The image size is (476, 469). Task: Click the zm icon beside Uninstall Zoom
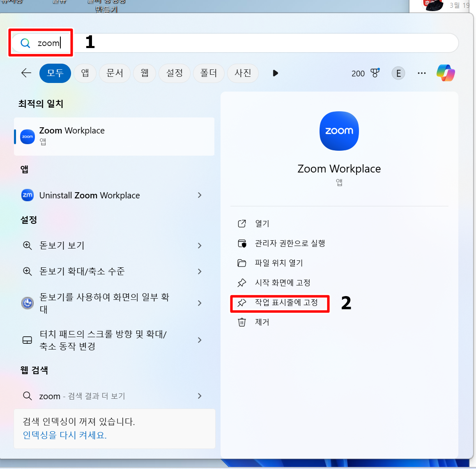(28, 195)
